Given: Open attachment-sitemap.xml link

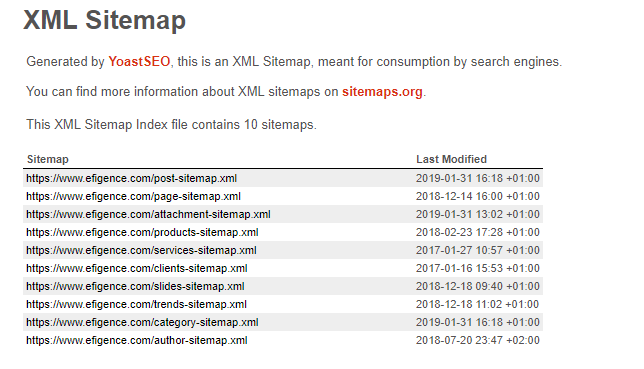Looking at the screenshot, I should tap(148, 214).
